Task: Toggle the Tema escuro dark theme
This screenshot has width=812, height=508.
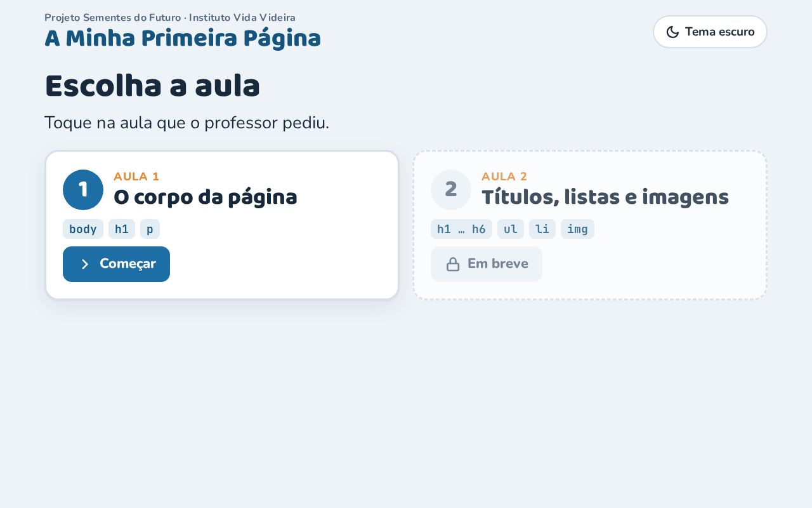Action: [x=710, y=32]
